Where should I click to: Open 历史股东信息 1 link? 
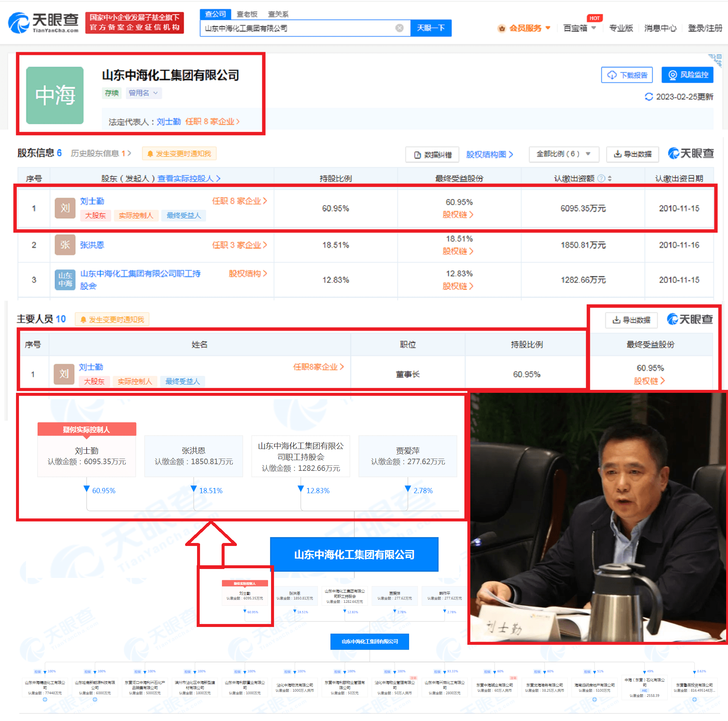coord(101,153)
